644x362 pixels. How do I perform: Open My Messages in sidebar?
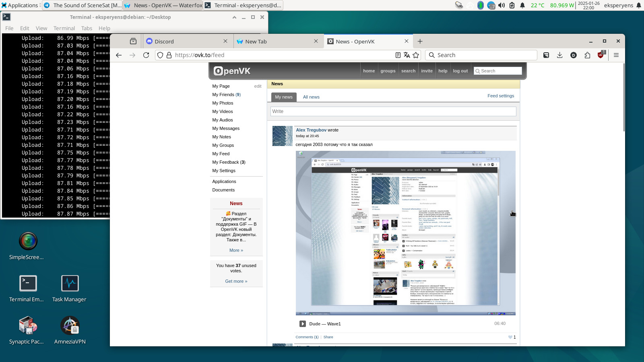[226, 128]
